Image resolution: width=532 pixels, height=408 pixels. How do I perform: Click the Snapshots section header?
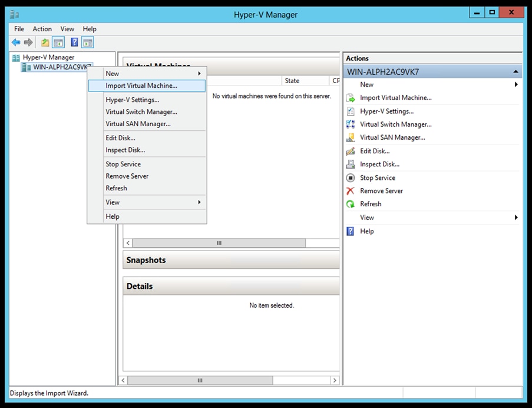[231, 260]
